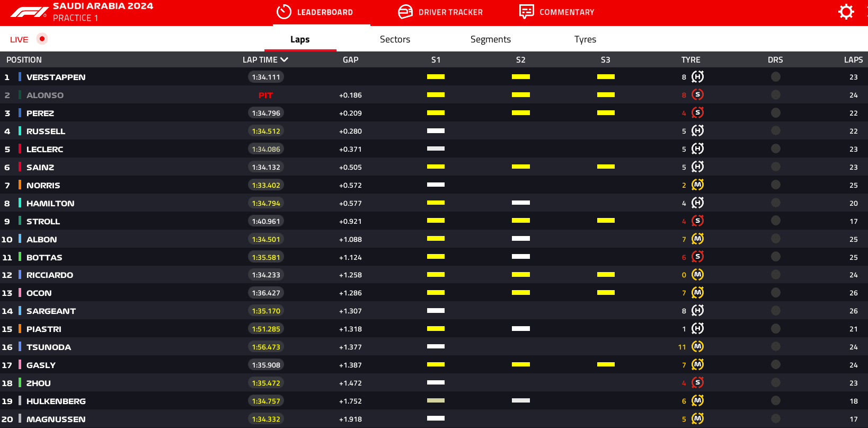The height and width of the screenshot is (428, 868).
Task: Switch to the Commentary tab
Action: click(557, 12)
